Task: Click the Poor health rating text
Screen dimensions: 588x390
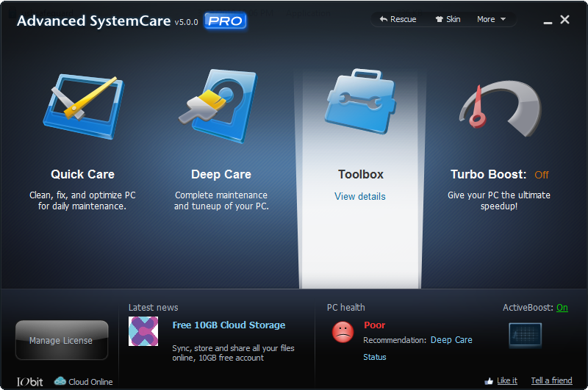Action: 375,325
